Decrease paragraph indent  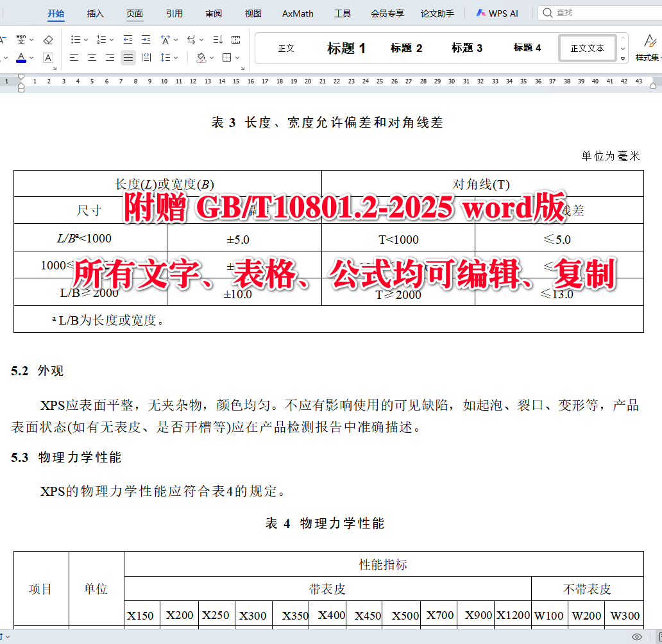point(128,40)
